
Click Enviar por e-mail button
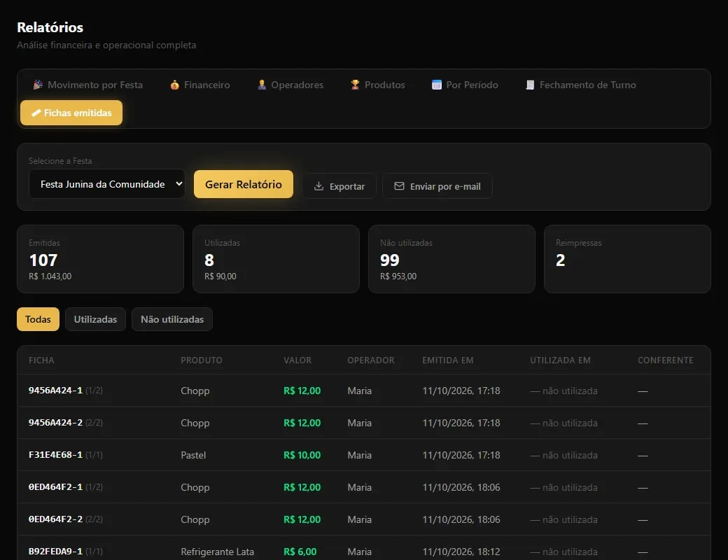pos(437,186)
